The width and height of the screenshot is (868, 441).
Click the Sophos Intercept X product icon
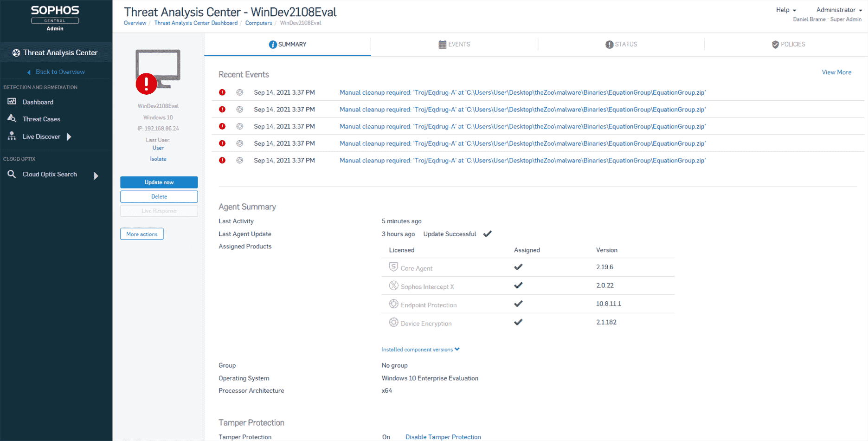click(393, 285)
